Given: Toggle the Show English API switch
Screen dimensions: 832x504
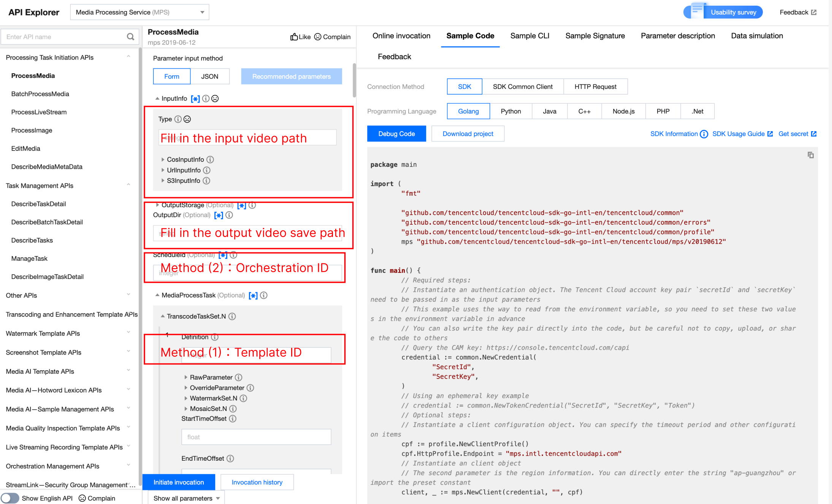Looking at the screenshot, I should (x=10, y=498).
